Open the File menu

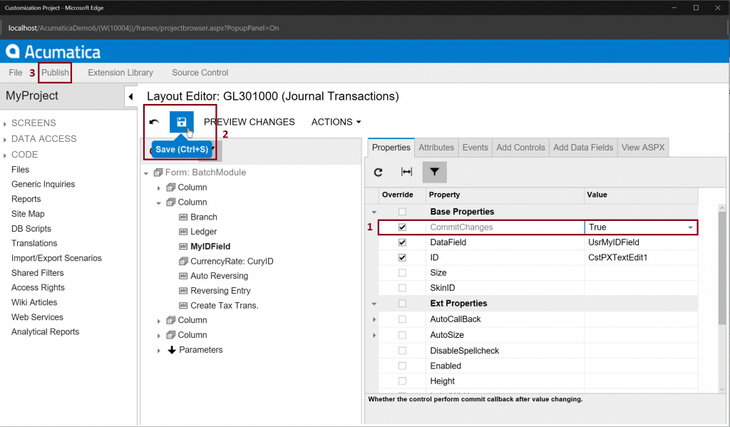15,73
